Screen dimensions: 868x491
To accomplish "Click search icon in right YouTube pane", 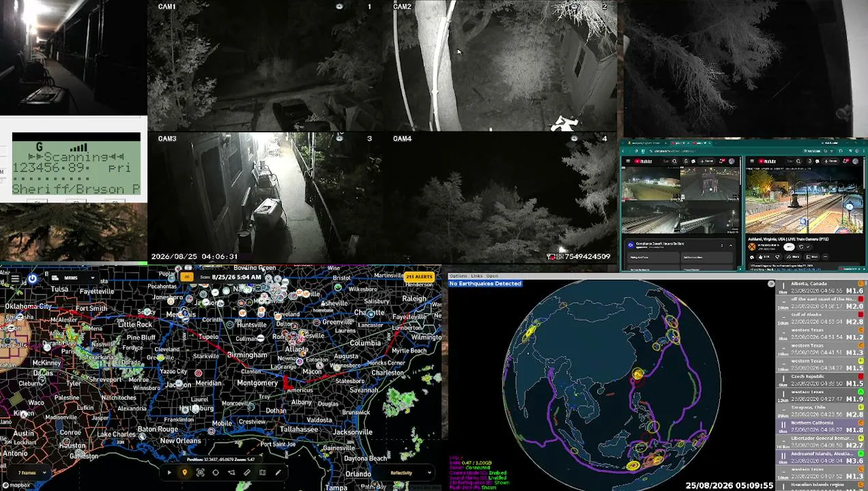I will click(x=798, y=161).
